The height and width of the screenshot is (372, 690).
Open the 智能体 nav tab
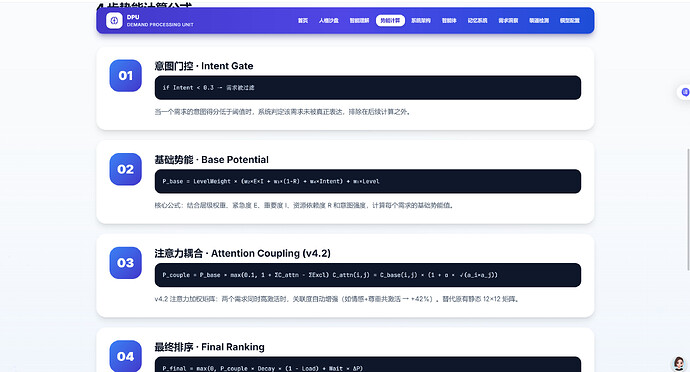click(449, 21)
